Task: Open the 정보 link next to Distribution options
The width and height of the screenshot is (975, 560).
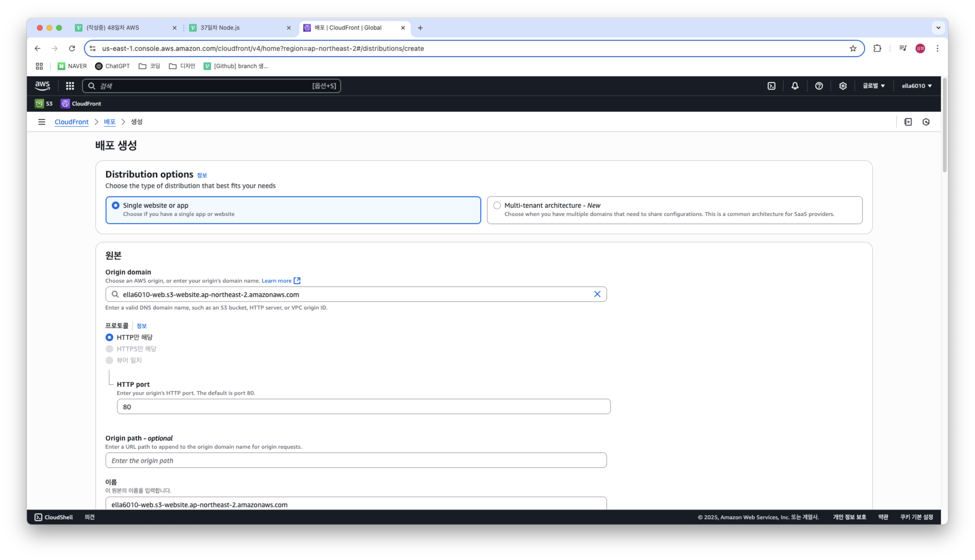Action: click(202, 175)
